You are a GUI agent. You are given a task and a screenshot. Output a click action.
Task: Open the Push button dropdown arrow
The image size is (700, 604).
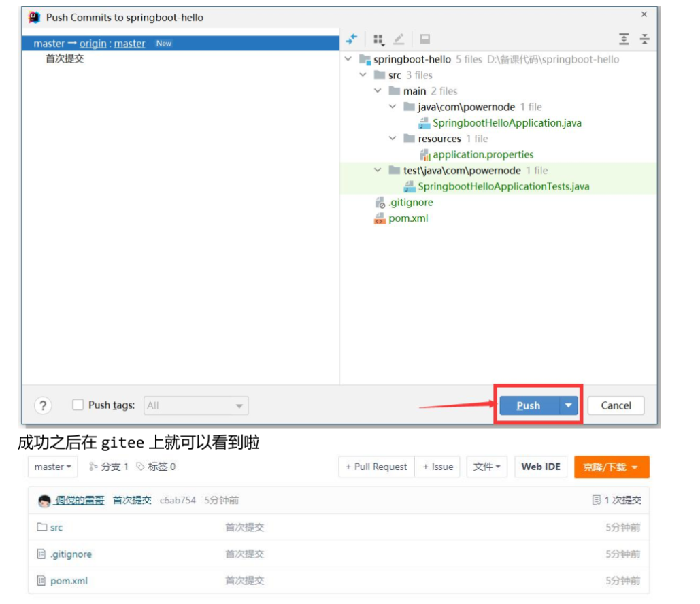[568, 405]
